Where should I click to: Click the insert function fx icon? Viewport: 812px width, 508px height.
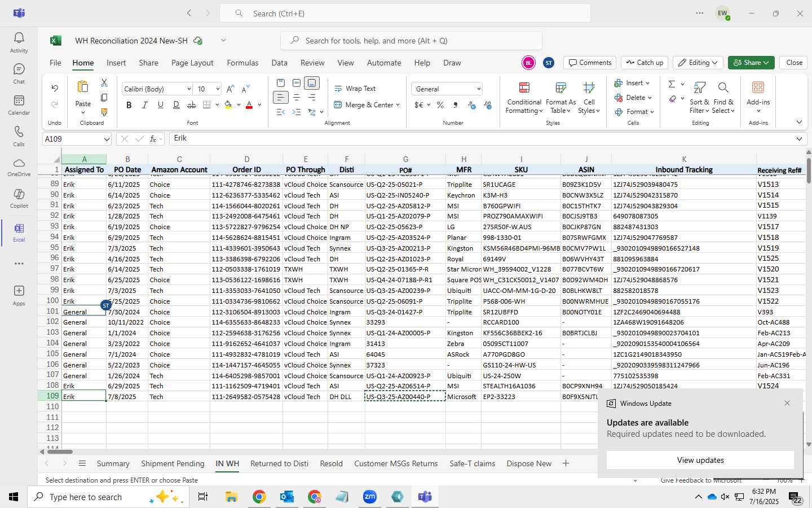pos(153,139)
